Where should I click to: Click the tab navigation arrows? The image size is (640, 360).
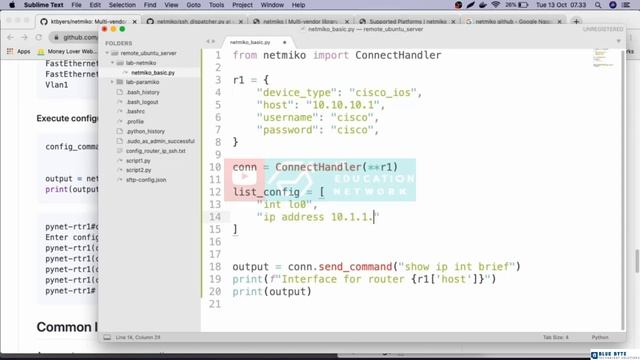click(210, 41)
